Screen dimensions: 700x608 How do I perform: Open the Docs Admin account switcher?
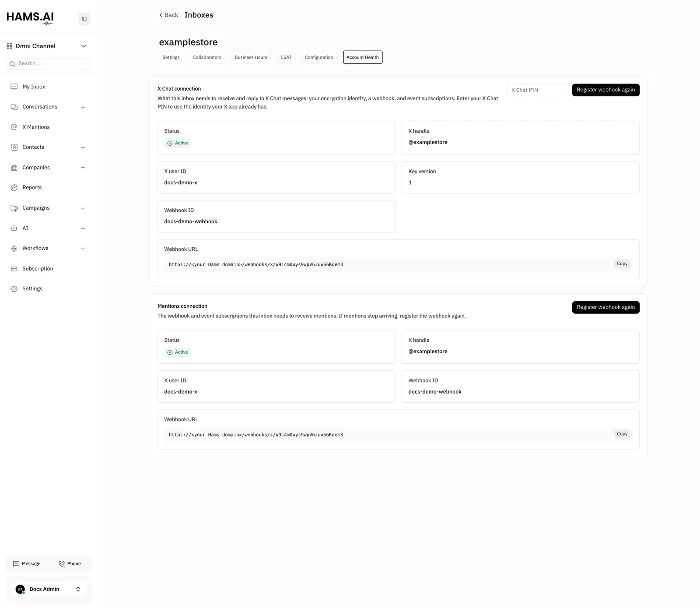pyautogui.click(x=48, y=589)
